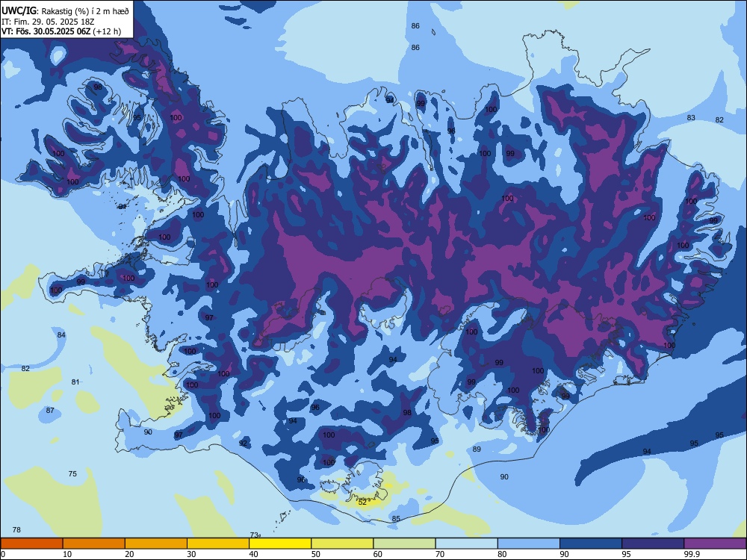Image resolution: width=747 pixels, height=560 pixels.
Task: Click the dark orange 0–10 legend swatch
Action: pos(31,544)
